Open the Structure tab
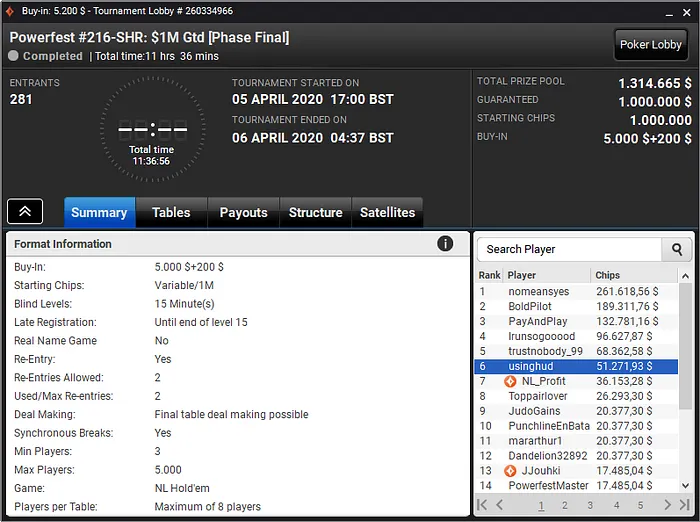This screenshot has height=522, width=700. [315, 213]
